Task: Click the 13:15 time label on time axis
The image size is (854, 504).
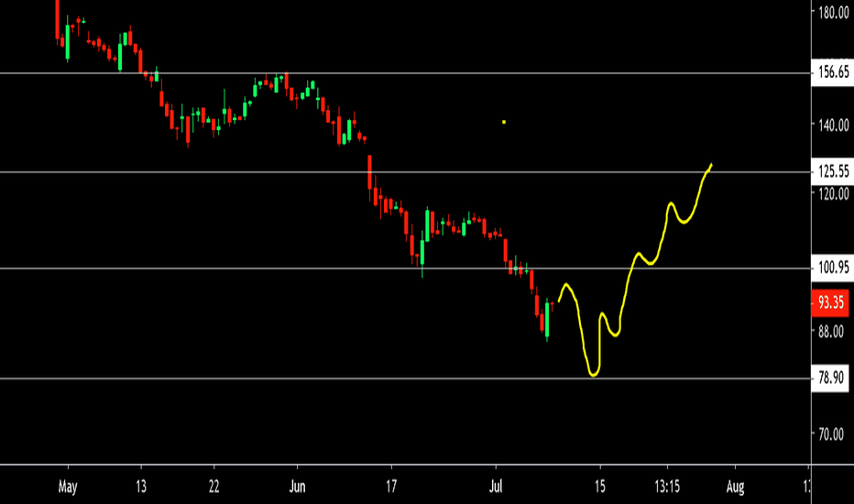Action: [667, 486]
